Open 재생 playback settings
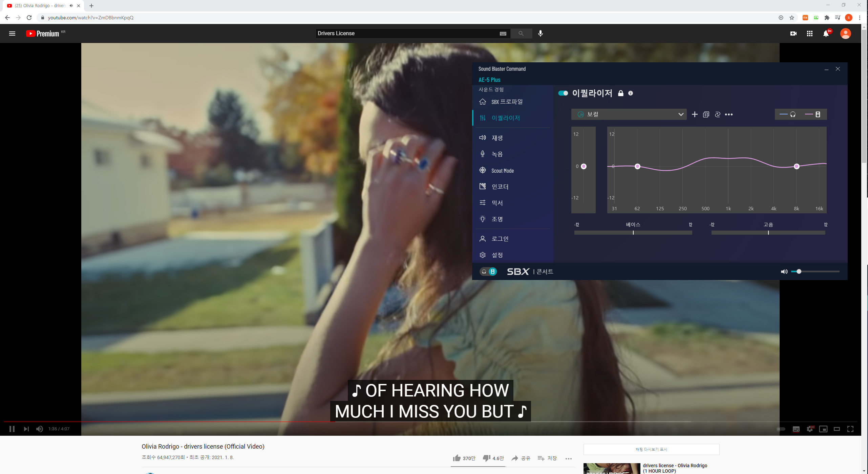The width and height of the screenshot is (868, 474). (513, 138)
